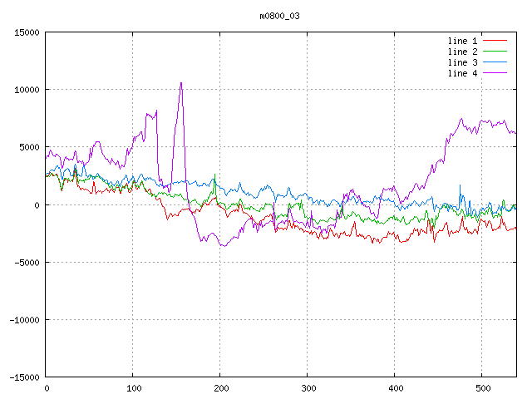Click the -15000 y-axis tick label
The image size is (532, 399).
click(24, 377)
